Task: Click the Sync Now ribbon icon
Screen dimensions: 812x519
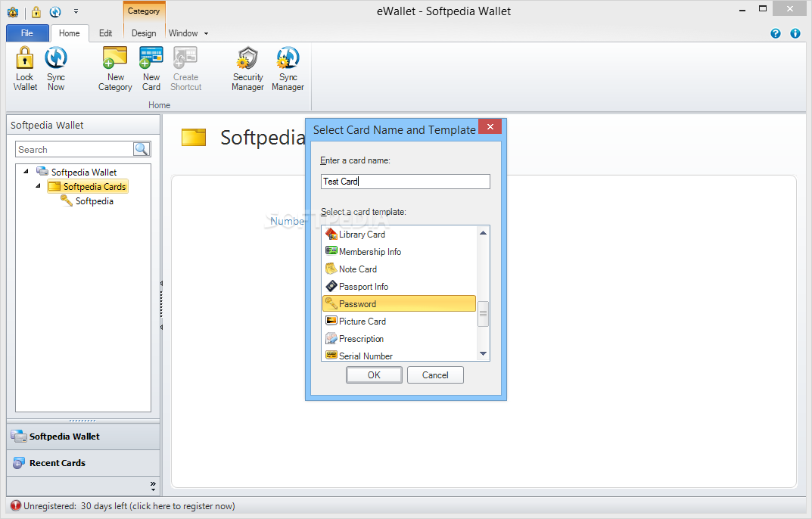Action: (x=56, y=57)
